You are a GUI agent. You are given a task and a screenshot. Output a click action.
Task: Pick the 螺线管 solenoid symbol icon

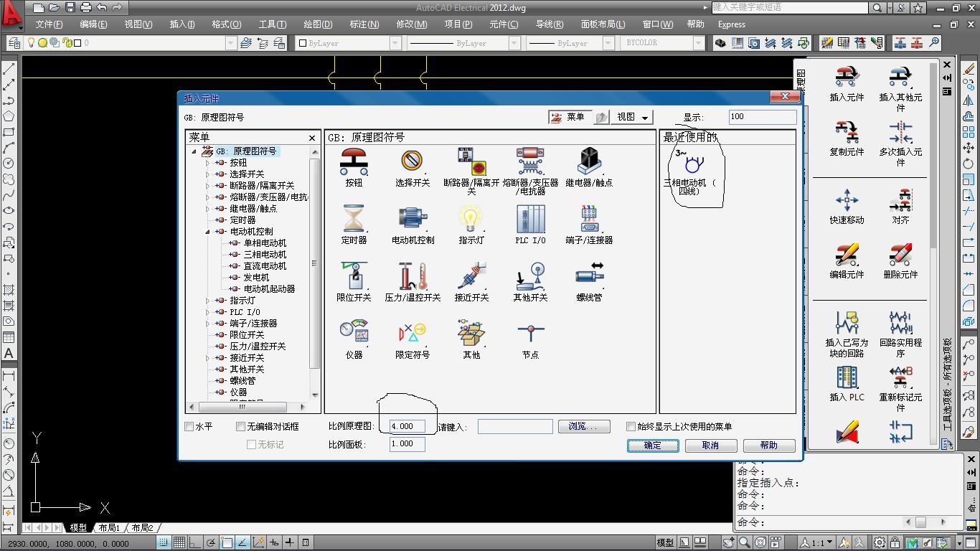click(x=589, y=278)
